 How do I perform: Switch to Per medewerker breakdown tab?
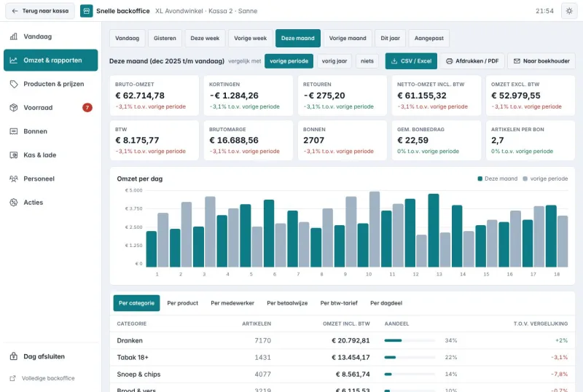[232, 303]
